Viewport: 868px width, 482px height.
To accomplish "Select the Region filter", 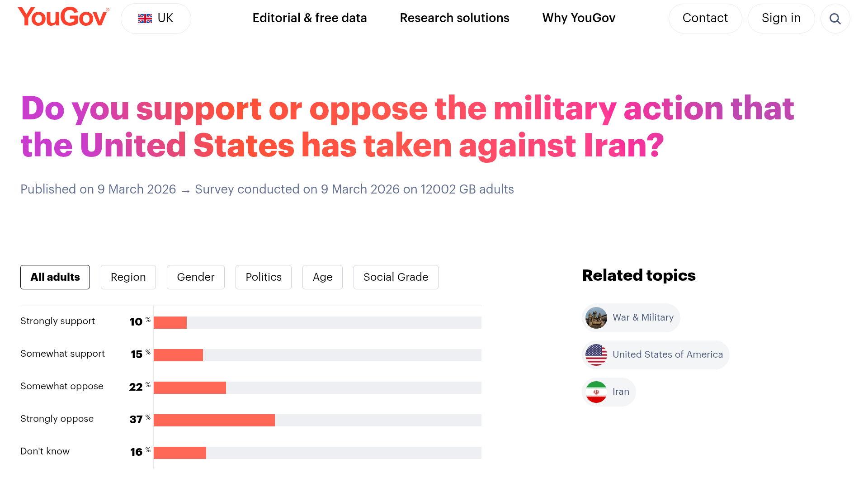I will 128,277.
